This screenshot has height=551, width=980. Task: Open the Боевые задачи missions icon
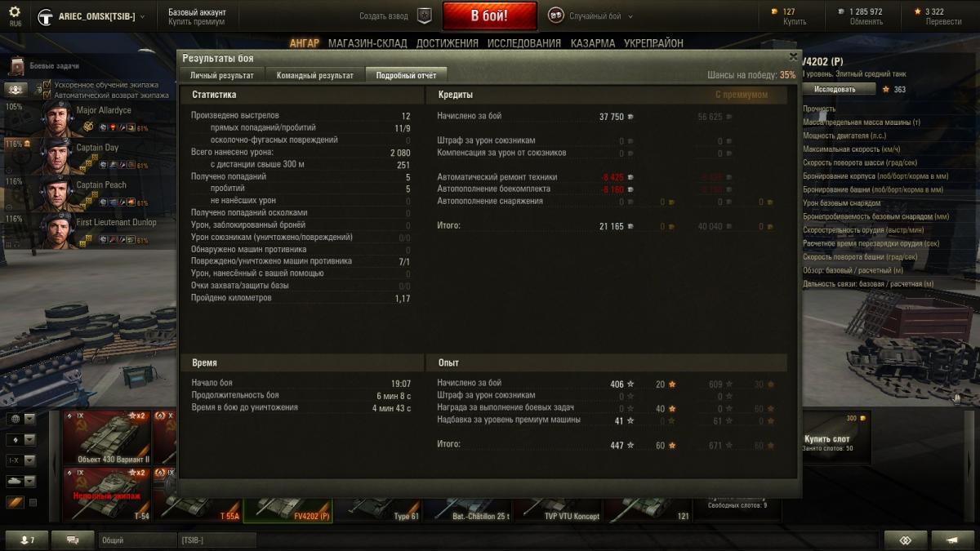[x=17, y=66]
